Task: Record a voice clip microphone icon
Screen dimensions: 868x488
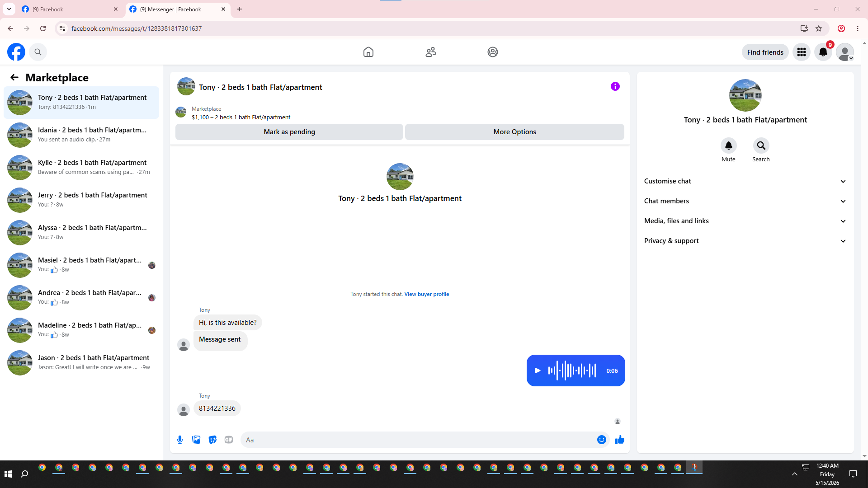Action: pos(180,440)
